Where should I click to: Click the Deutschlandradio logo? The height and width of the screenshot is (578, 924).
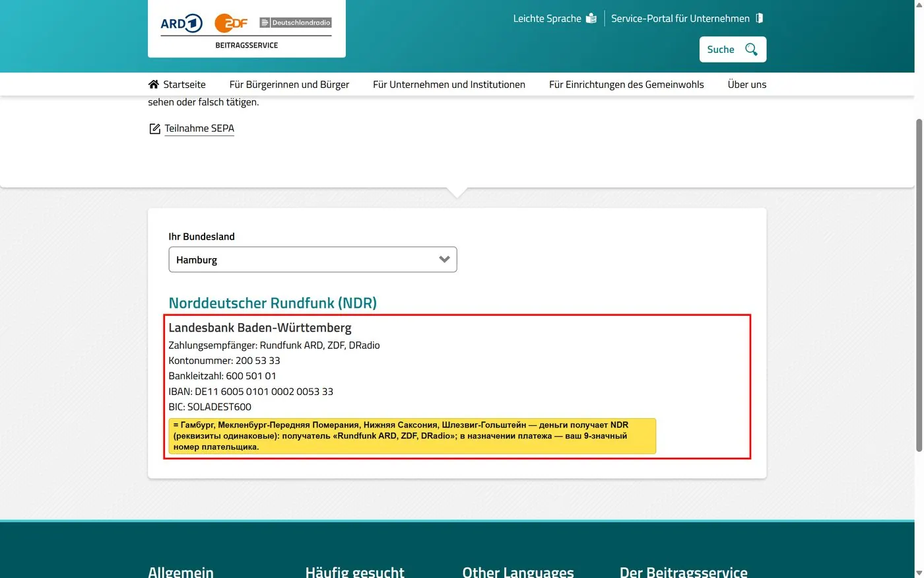pyautogui.click(x=296, y=22)
